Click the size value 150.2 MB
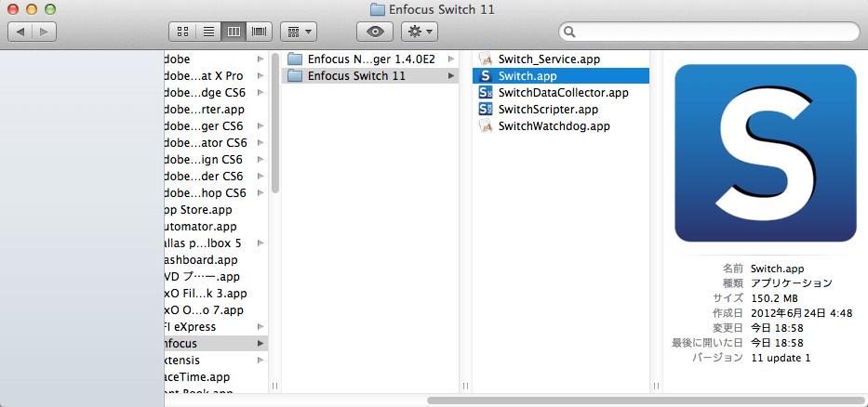Screen dimensions: 868x407 (x=774, y=298)
